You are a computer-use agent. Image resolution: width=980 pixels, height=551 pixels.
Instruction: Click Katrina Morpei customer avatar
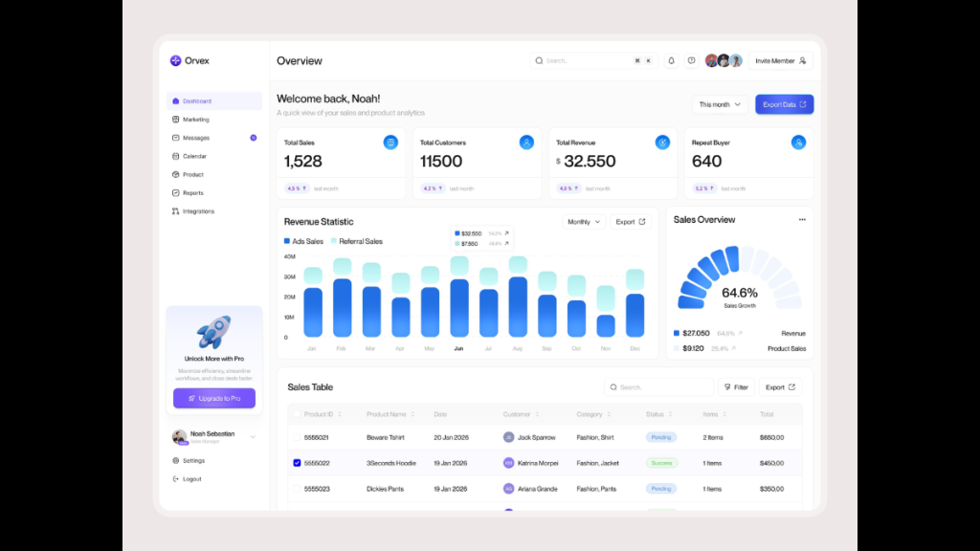tap(509, 463)
